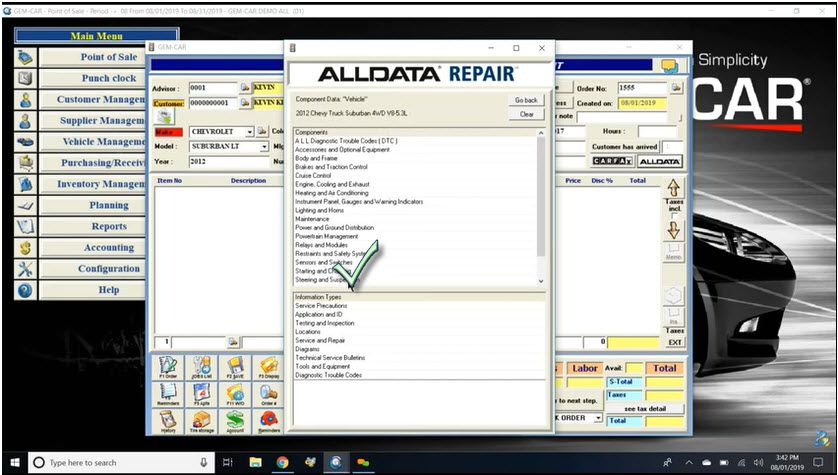Click the Chrome icon in the taskbar
This screenshot has width=838, height=475.
click(283, 463)
